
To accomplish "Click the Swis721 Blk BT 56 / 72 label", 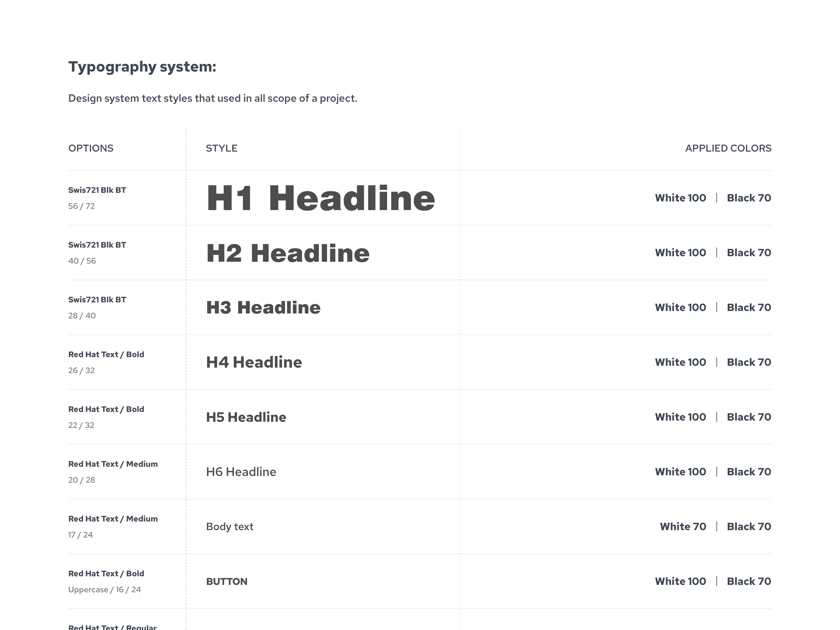I will 97,190.
